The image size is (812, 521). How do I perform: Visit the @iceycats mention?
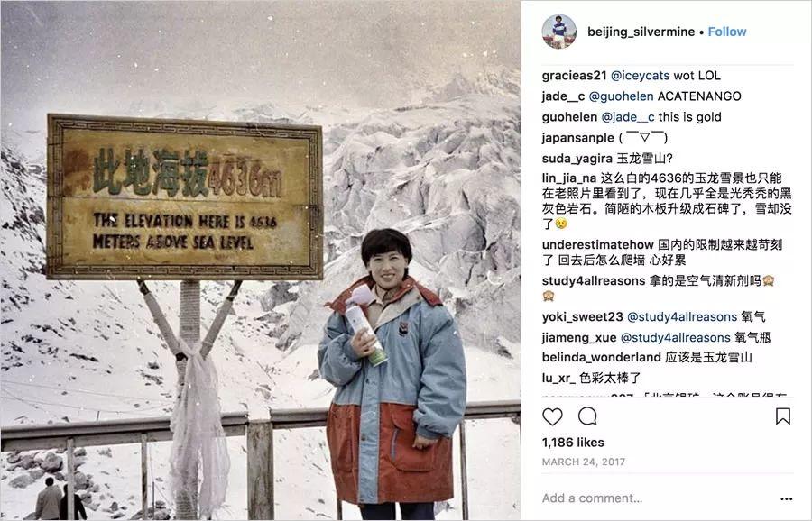coord(640,76)
